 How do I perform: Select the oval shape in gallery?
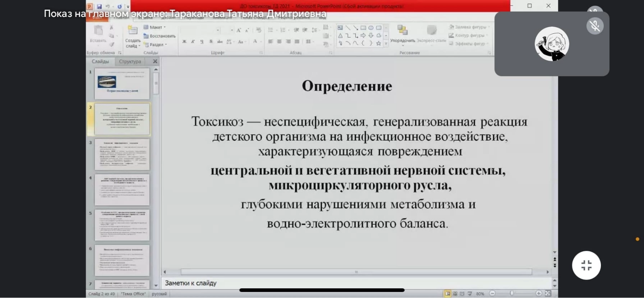click(x=371, y=28)
